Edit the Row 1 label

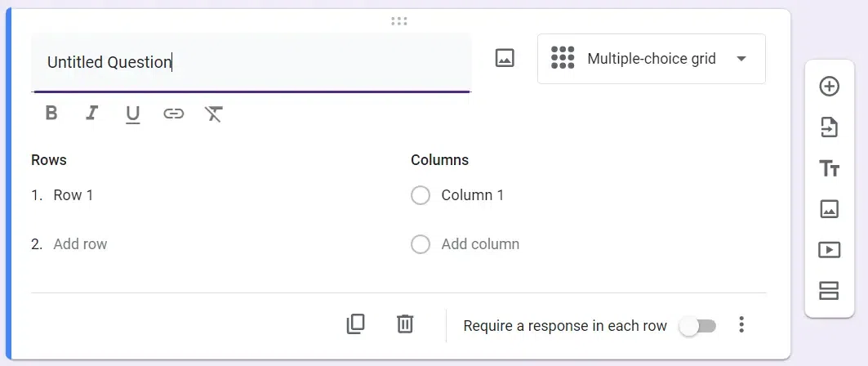coord(73,195)
